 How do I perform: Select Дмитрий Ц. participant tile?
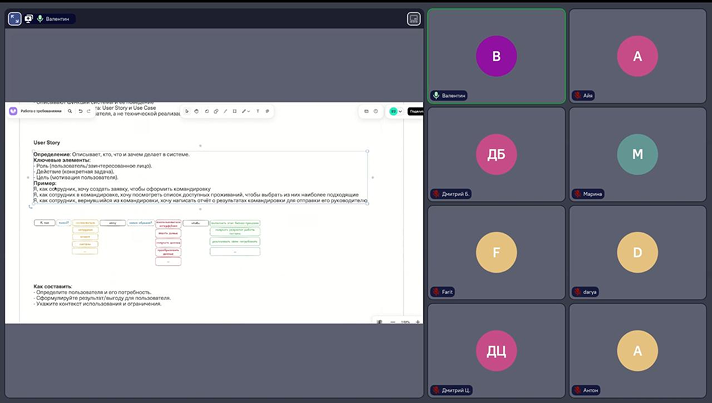496,350
